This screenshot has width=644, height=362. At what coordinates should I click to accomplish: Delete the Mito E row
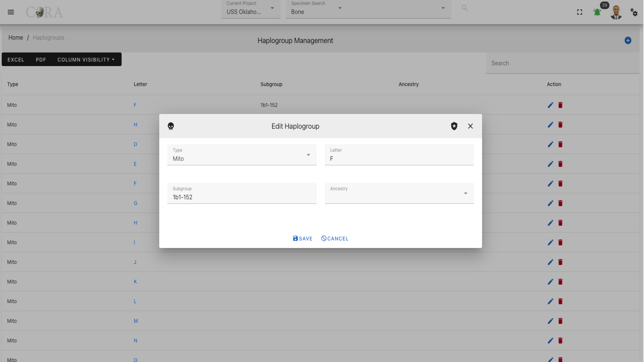click(x=560, y=164)
